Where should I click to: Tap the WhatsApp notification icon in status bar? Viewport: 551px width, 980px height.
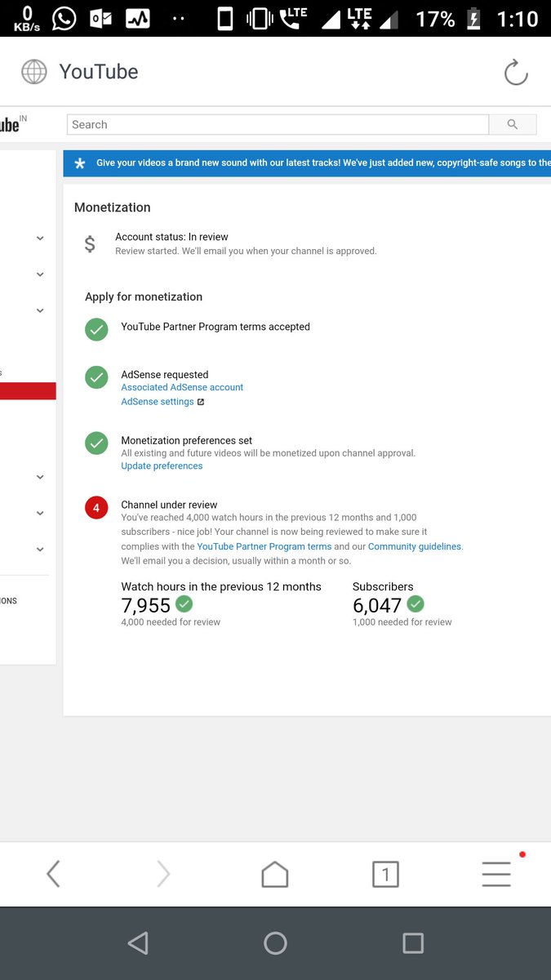point(64,18)
